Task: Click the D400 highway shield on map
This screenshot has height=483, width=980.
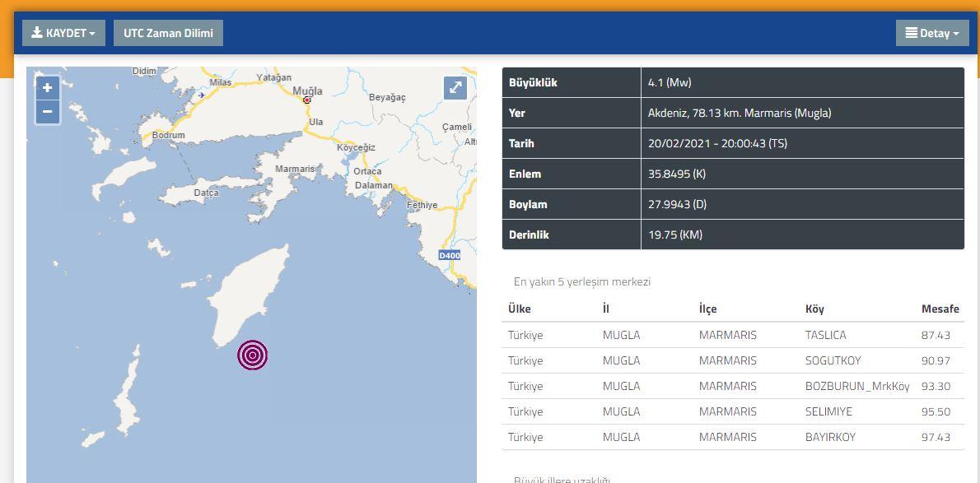Action: [449, 256]
